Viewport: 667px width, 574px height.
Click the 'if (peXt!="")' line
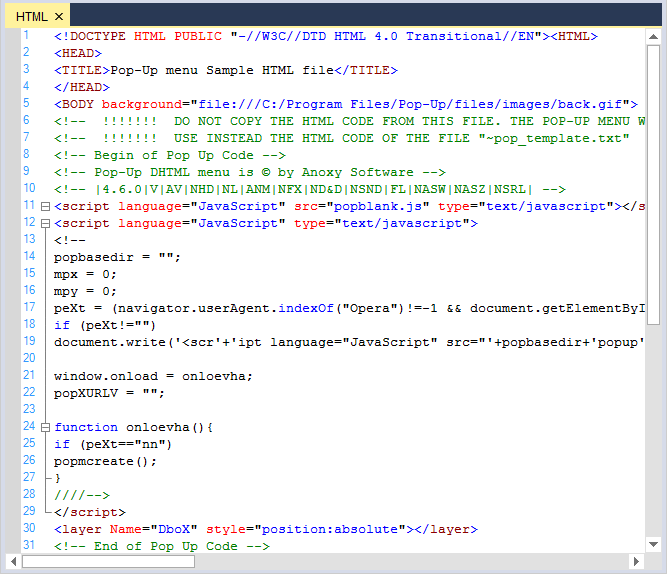click(x=105, y=326)
